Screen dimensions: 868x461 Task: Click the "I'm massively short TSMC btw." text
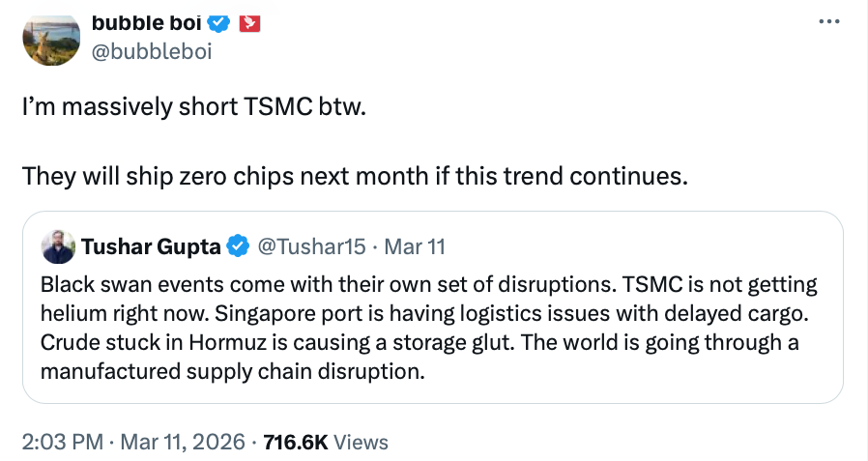tap(194, 106)
